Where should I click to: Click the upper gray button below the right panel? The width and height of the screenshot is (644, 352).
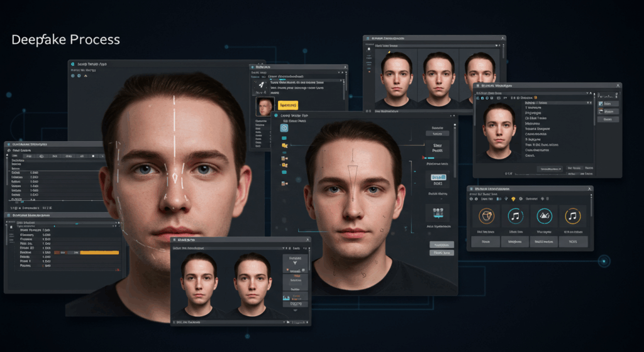(x=441, y=244)
